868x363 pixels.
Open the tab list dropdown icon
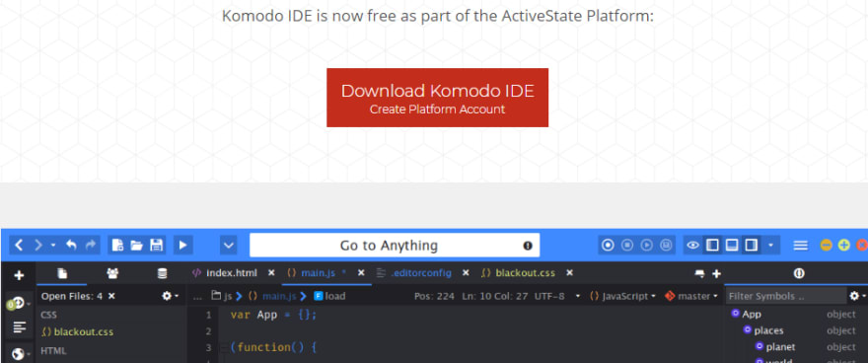click(x=699, y=273)
